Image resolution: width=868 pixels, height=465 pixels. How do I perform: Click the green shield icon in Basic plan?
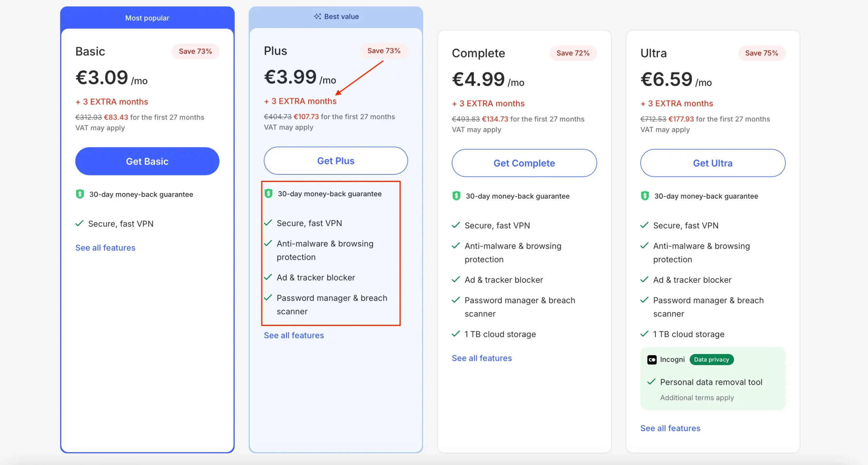click(x=80, y=194)
